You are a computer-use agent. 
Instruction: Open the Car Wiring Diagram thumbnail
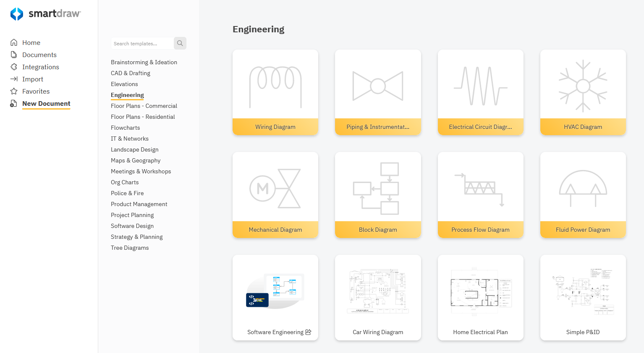click(378, 292)
